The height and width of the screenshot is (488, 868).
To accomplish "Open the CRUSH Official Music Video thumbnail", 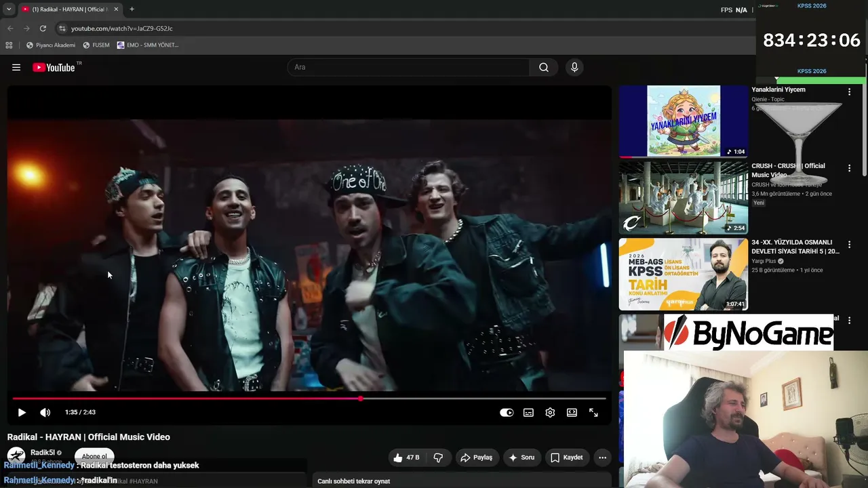I will pyautogui.click(x=684, y=198).
